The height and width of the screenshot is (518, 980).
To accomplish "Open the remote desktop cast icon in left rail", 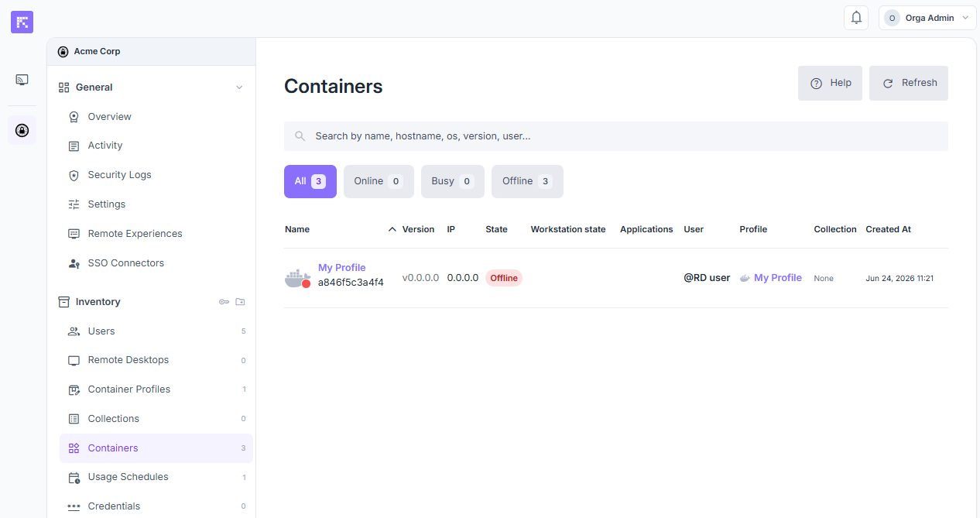I will (22, 80).
